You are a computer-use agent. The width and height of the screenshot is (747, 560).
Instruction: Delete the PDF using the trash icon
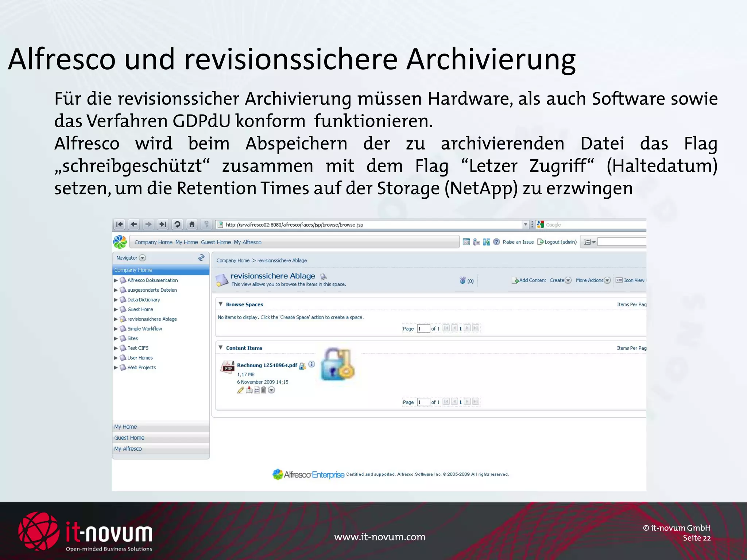pyautogui.click(x=264, y=390)
